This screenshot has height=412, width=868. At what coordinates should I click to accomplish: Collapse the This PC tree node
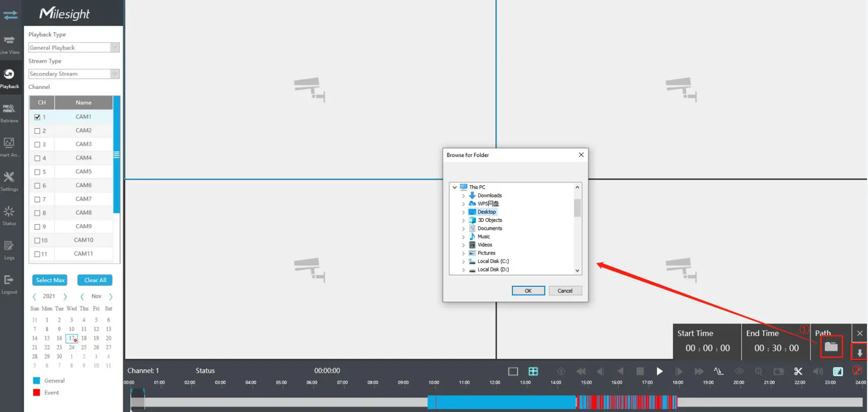point(455,187)
